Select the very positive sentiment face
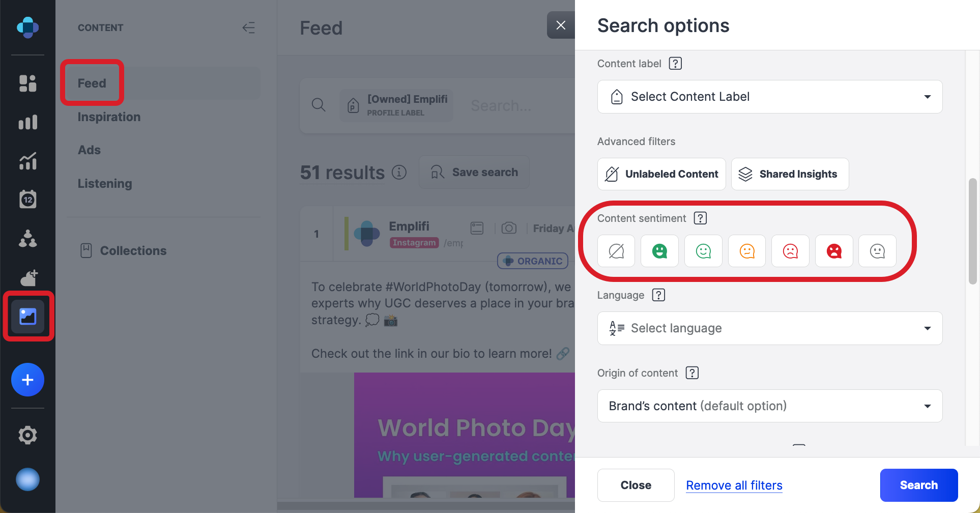Screen dimensions: 980x513 pyautogui.click(x=659, y=251)
